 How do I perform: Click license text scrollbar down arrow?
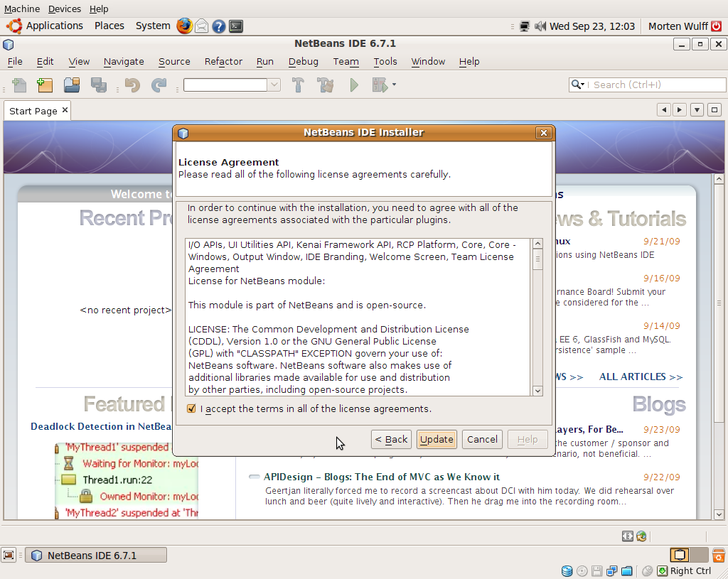click(x=537, y=391)
